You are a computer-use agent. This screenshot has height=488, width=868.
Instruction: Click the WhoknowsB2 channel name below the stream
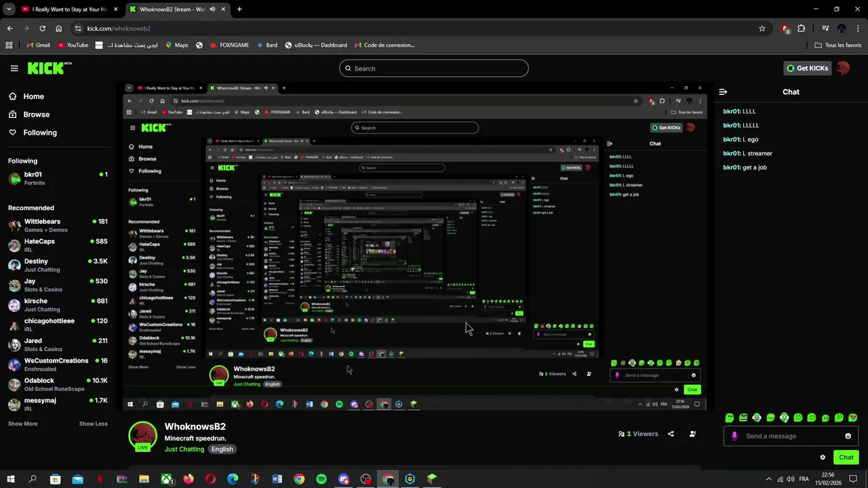pyautogui.click(x=195, y=426)
